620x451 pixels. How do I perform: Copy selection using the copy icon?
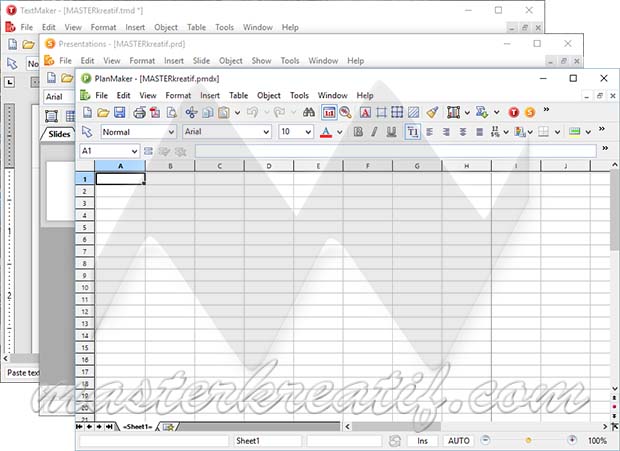click(x=208, y=113)
